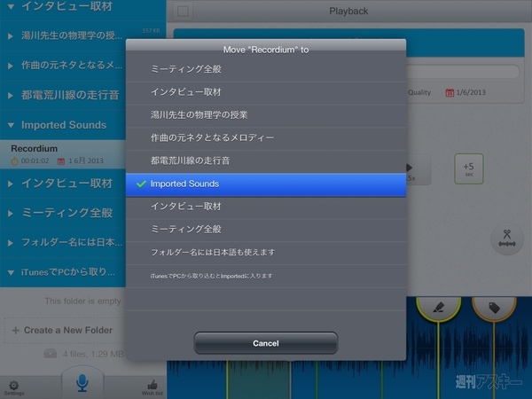Click the green checkmark on Imported Sounds
The width and height of the screenshot is (532, 399).
click(x=141, y=184)
